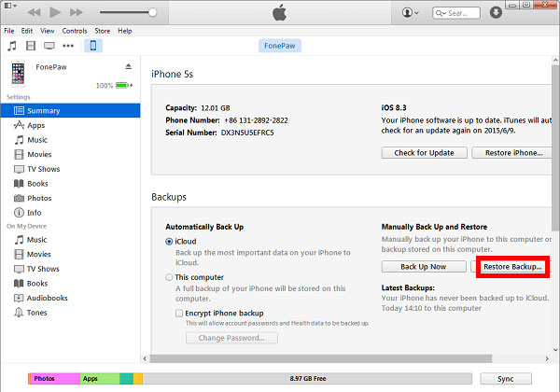
Task: Open the account user icon menu
Action: pyautogui.click(x=410, y=12)
